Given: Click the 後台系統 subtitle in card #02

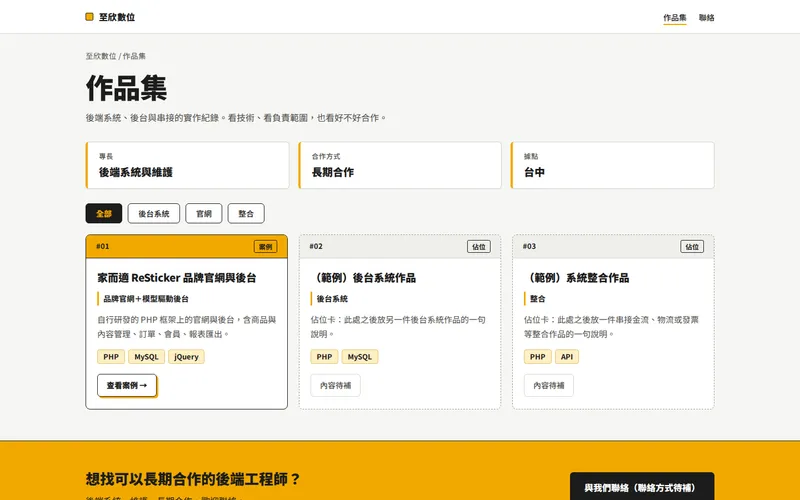Looking at the screenshot, I should 332,299.
